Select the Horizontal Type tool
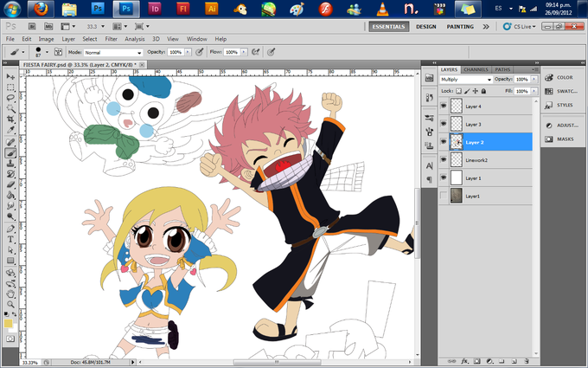The width and height of the screenshot is (588, 368). coord(10,239)
